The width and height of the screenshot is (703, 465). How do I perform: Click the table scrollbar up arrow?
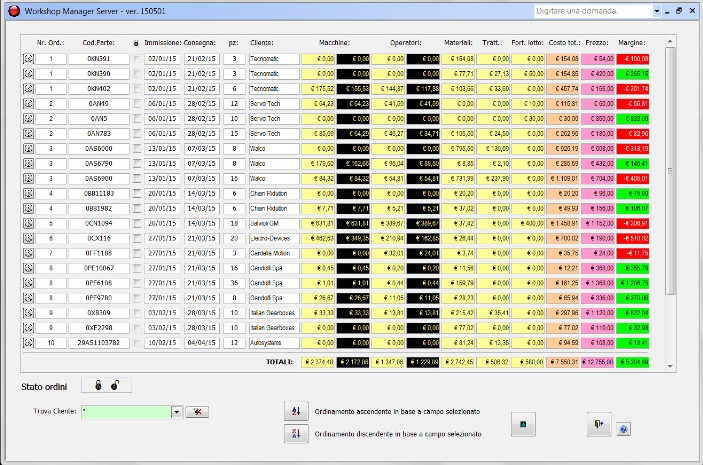click(670, 42)
